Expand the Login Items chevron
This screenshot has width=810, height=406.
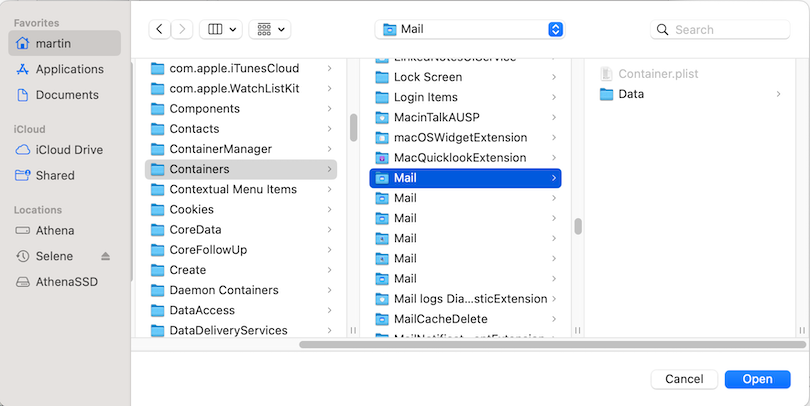point(554,97)
